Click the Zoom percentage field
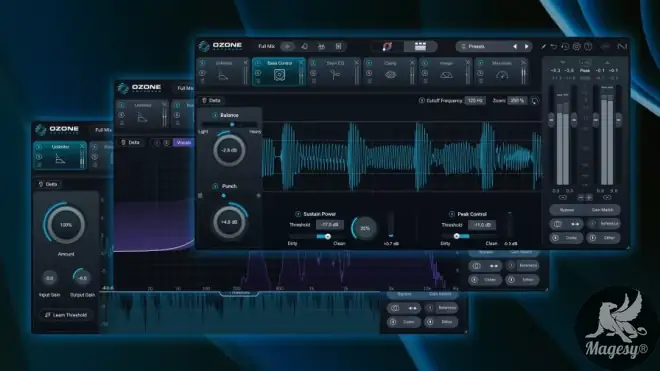This screenshot has height=371, width=660. pos(516,101)
